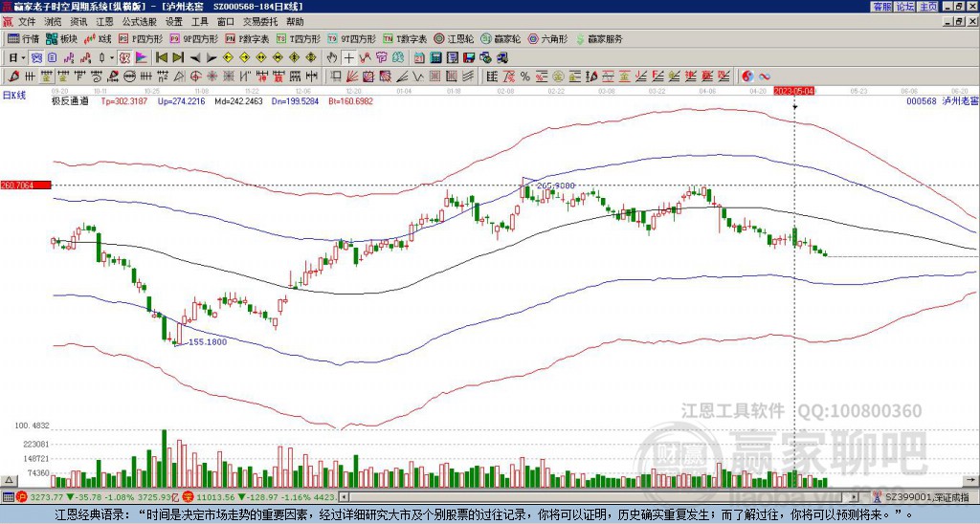This screenshot has height=524, width=980.
Task: Click the calculator icon in toolbar
Action: [435, 57]
